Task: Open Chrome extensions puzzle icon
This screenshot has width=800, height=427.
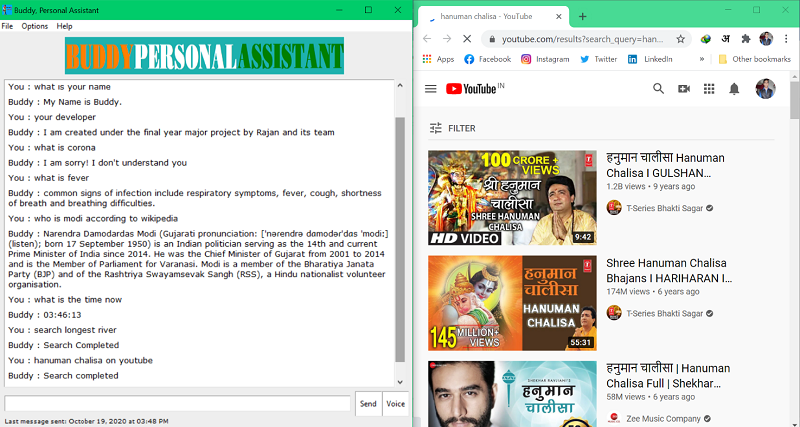Action: (x=744, y=39)
